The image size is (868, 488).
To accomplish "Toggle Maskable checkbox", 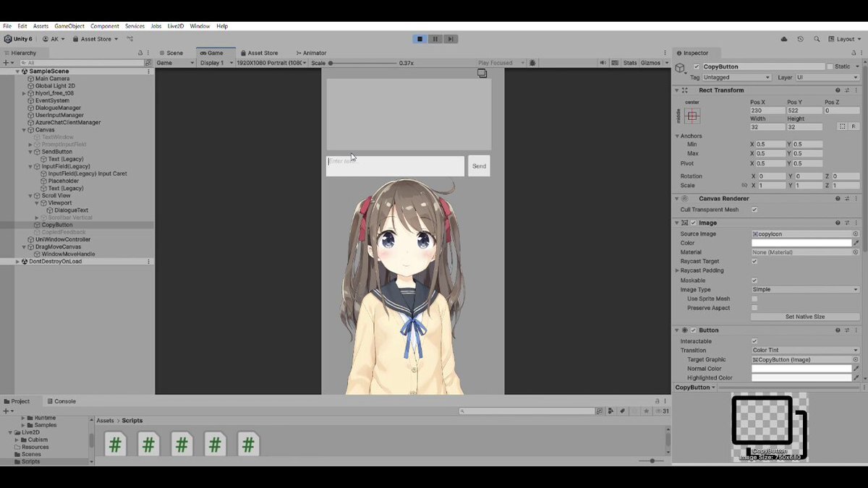I will click(754, 281).
